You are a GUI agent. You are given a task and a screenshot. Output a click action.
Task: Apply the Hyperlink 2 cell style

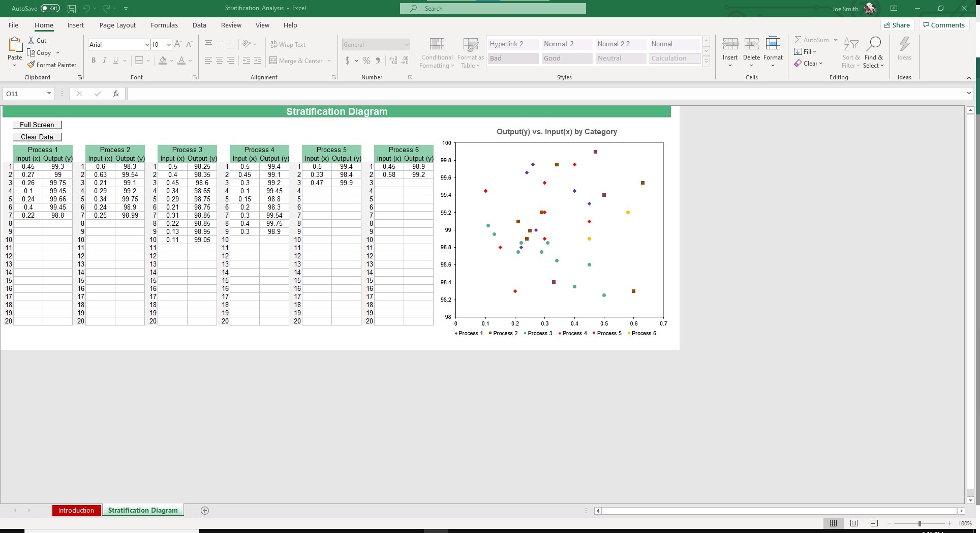pos(512,44)
